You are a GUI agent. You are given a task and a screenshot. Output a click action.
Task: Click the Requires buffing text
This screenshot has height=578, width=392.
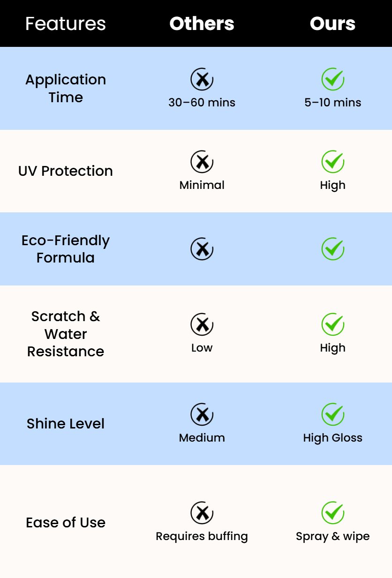click(202, 536)
